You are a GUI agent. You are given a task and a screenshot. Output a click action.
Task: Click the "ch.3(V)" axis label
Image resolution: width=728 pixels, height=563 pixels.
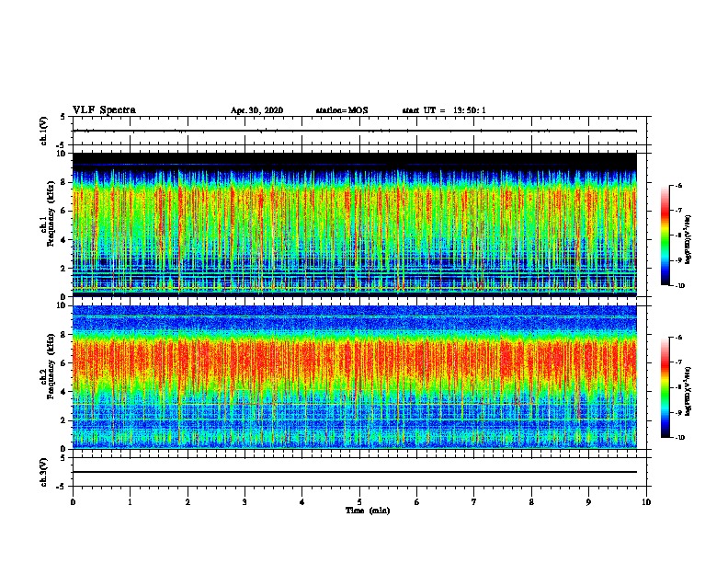[x=44, y=472]
